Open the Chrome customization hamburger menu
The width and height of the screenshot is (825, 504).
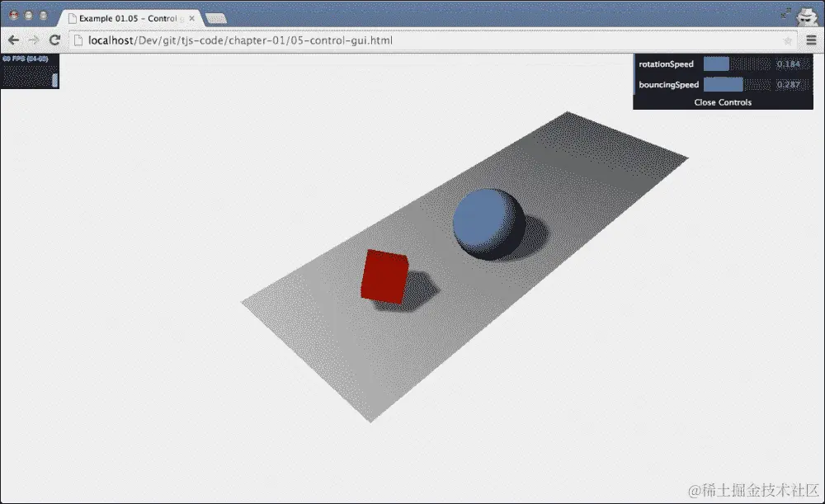pos(813,39)
